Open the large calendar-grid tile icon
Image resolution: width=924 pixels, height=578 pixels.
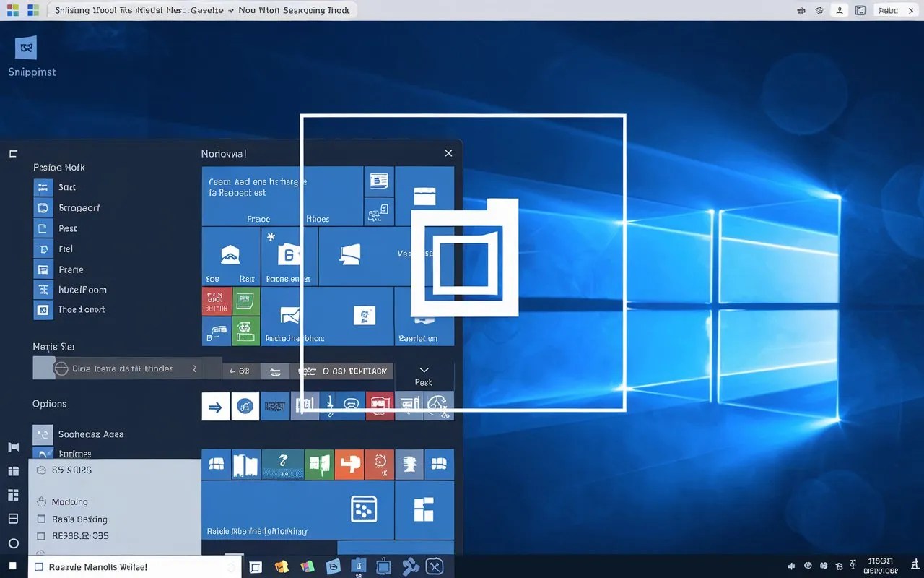[363, 509]
